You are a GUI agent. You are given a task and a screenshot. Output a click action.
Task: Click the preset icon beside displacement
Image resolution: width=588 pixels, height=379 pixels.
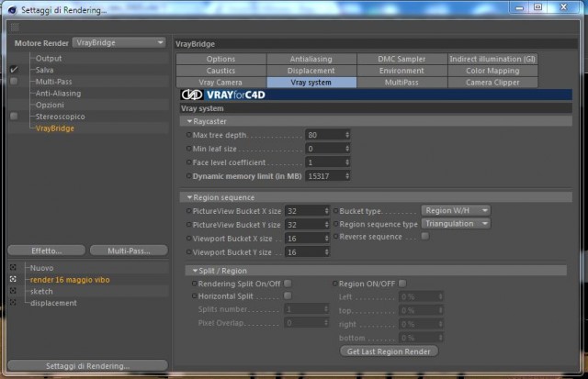coord(13,302)
